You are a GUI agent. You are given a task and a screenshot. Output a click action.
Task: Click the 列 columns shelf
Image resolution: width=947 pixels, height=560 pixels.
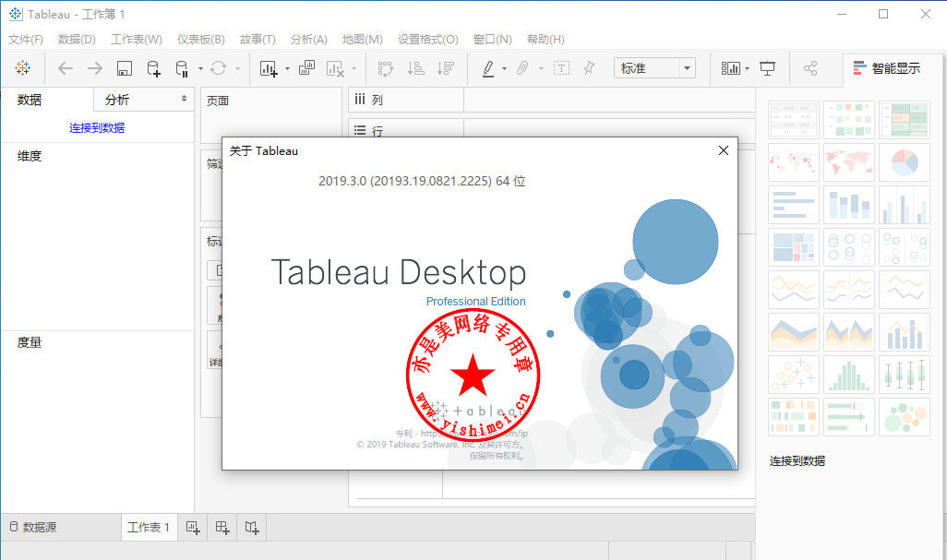551,101
